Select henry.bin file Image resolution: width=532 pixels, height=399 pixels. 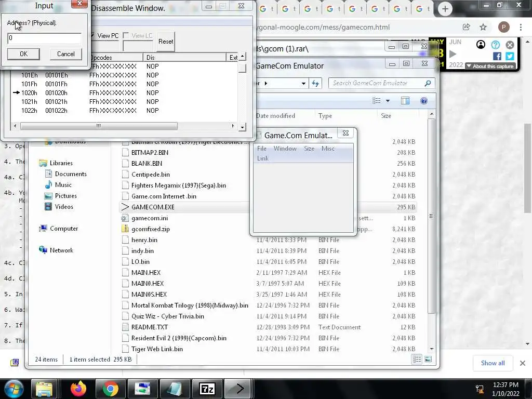[x=144, y=240]
